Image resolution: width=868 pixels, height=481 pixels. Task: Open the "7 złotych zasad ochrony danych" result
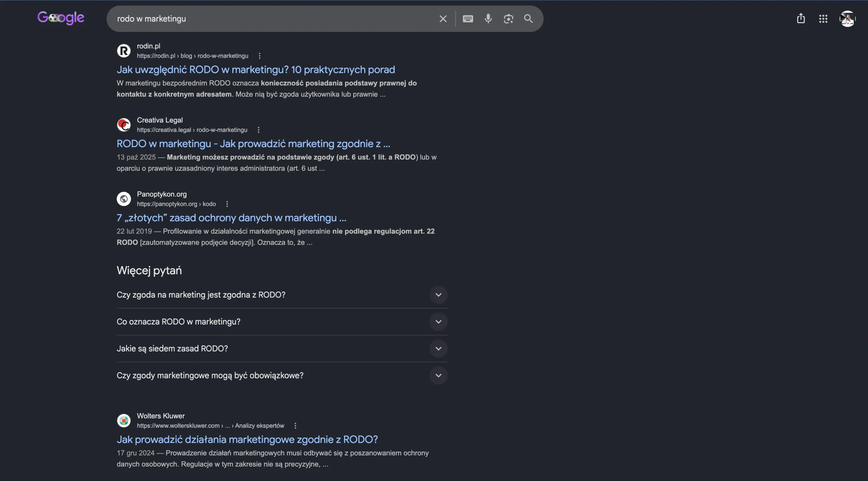tap(231, 218)
